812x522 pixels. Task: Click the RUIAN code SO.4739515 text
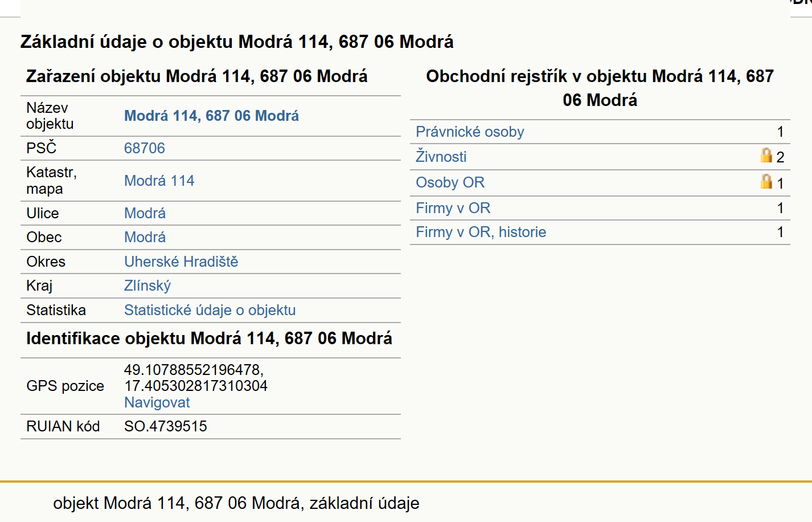coord(165,426)
